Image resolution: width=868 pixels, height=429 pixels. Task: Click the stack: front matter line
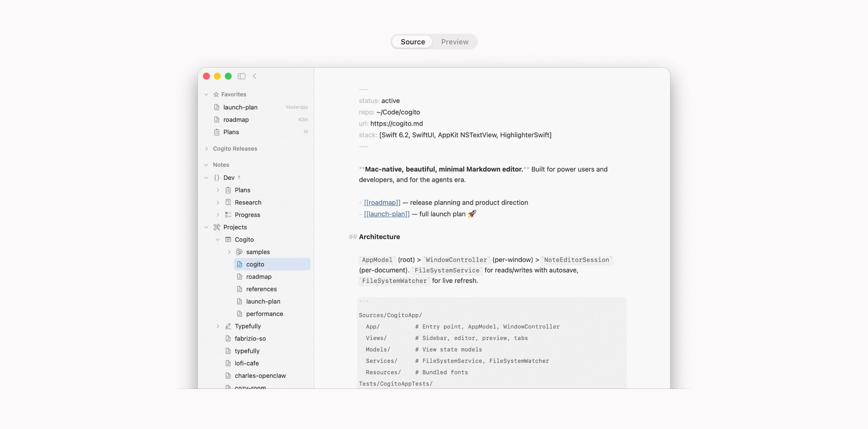click(455, 135)
